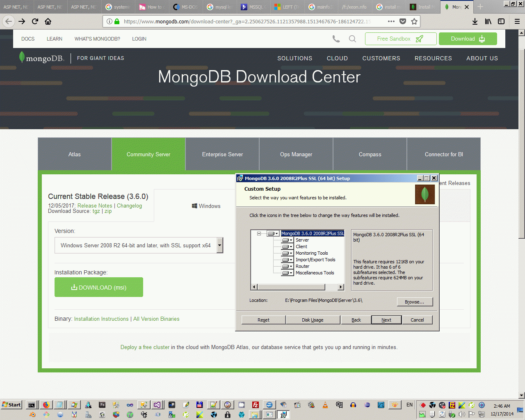Open the Release Notes link
This screenshot has width=525, height=420.
[x=95, y=206]
